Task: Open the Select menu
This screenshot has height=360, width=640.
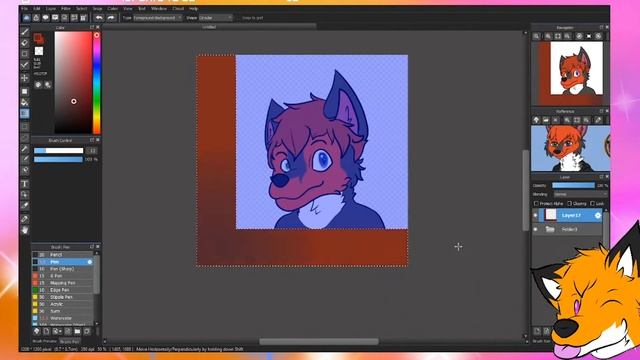Action: pyautogui.click(x=81, y=9)
